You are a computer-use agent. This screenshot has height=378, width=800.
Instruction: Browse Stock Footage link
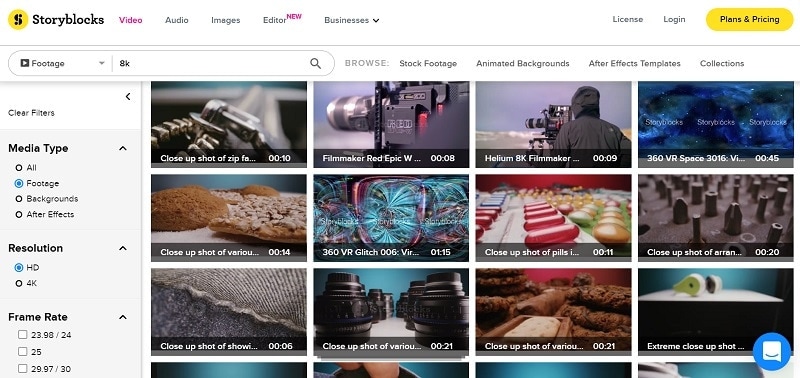[428, 63]
